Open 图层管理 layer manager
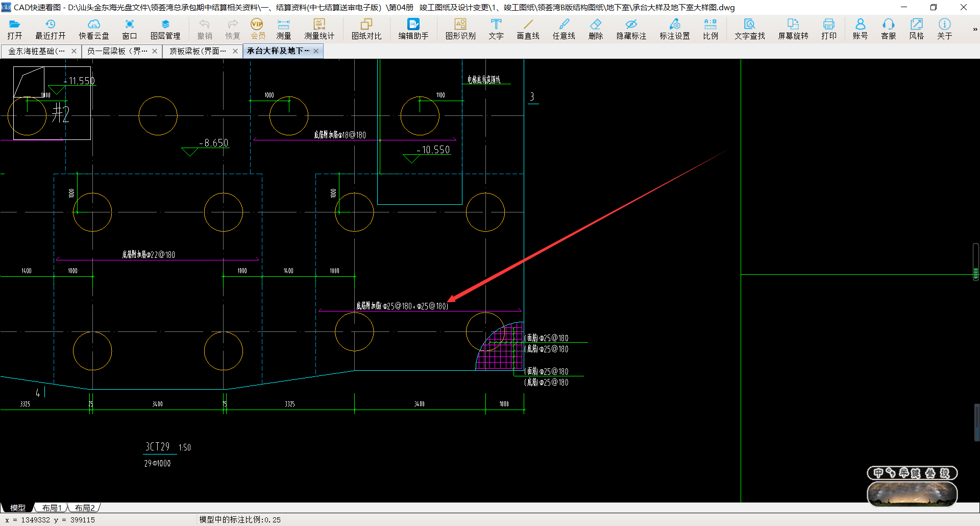This screenshot has height=526, width=980. [x=165, y=29]
